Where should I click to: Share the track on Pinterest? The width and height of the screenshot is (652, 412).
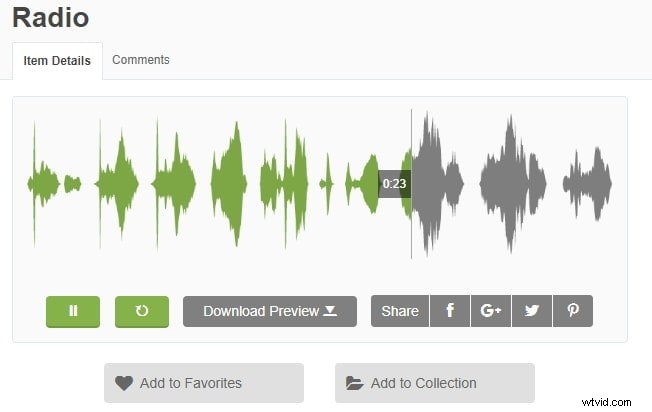(573, 311)
